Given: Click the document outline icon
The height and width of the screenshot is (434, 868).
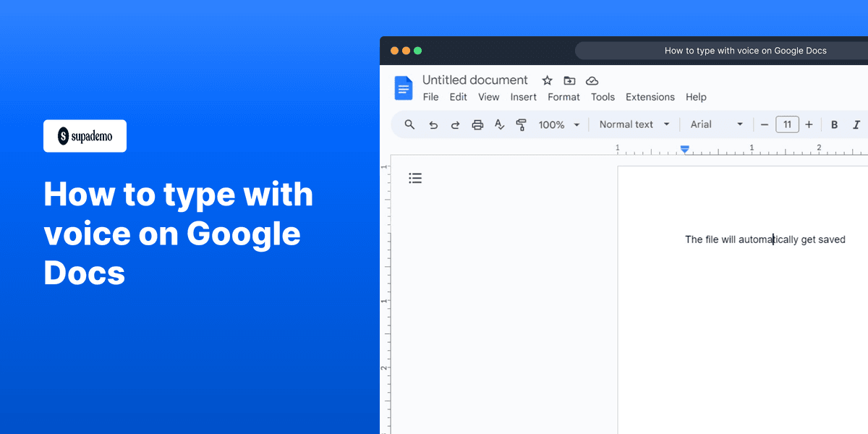Looking at the screenshot, I should (x=415, y=177).
